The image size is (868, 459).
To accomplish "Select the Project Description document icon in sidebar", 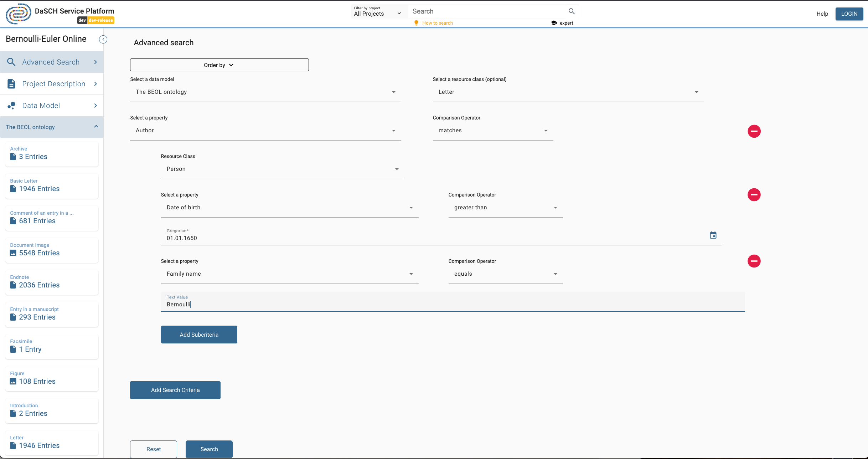I will [11, 83].
